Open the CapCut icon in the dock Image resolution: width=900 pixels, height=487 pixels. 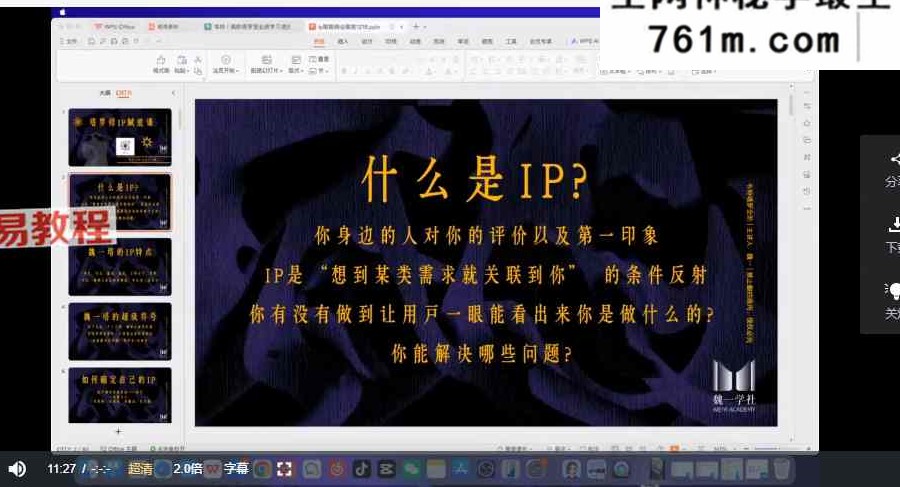click(x=386, y=469)
